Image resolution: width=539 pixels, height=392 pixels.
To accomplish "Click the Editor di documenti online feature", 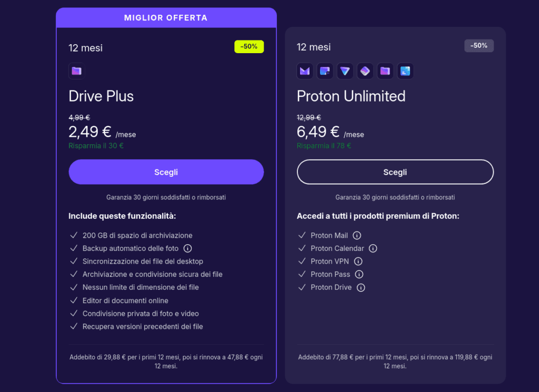I will 125,300.
